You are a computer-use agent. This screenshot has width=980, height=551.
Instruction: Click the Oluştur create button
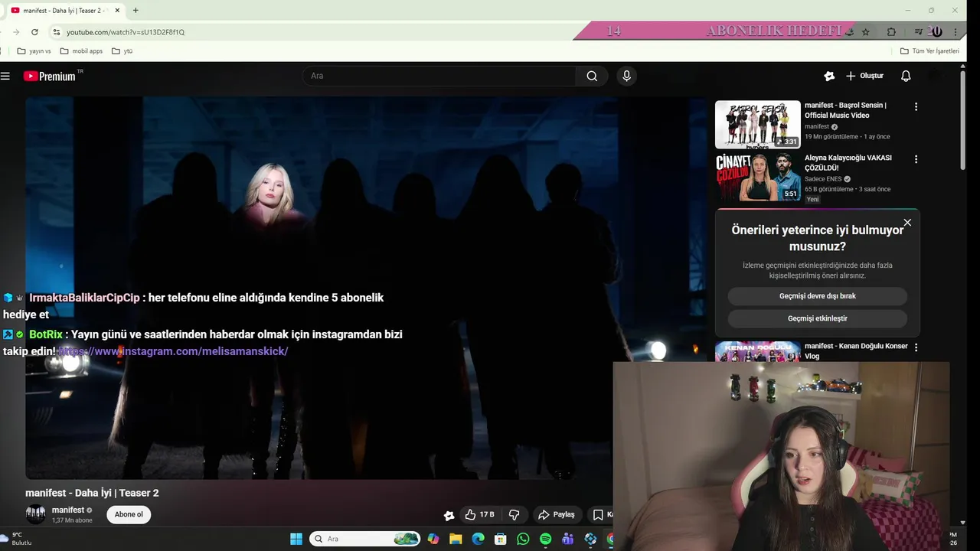tap(864, 76)
